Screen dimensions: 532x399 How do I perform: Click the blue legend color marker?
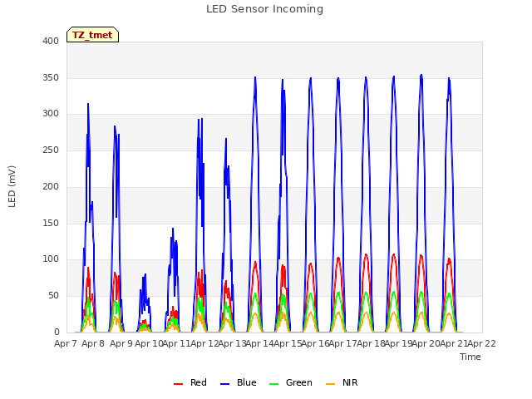coord(225,384)
